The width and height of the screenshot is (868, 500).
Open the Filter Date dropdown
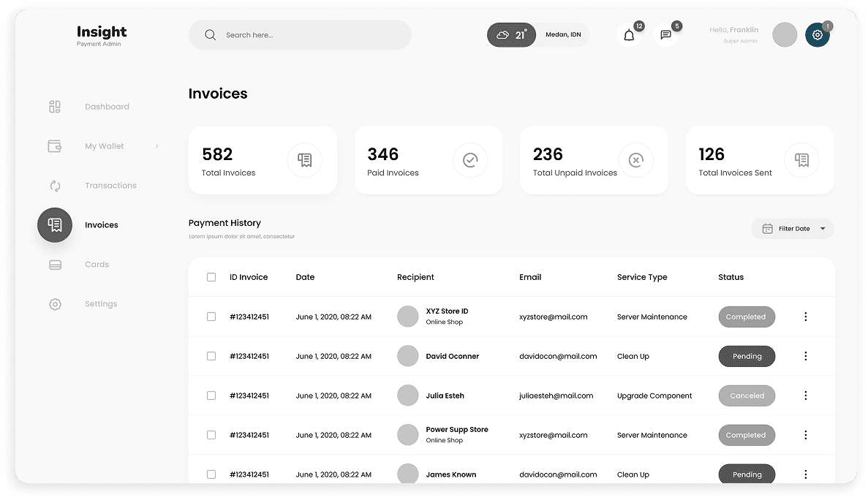792,228
